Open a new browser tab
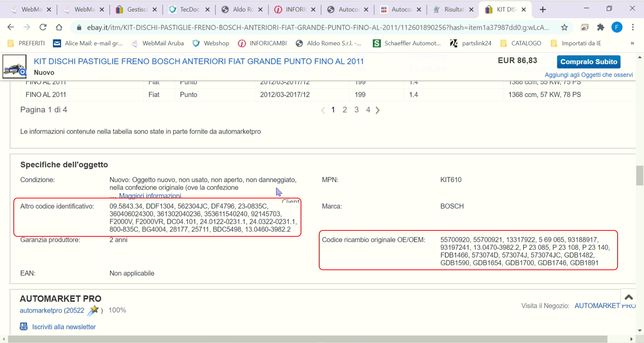The width and height of the screenshot is (644, 343). [543, 10]
